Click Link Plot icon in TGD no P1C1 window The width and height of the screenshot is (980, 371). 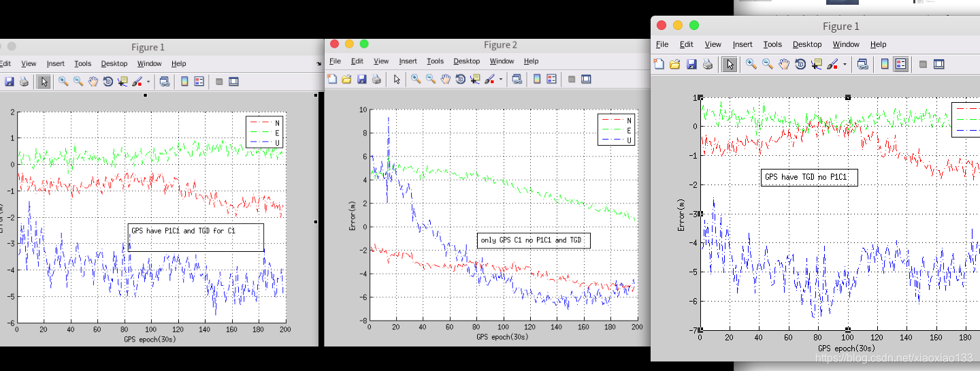click(862, 64)
